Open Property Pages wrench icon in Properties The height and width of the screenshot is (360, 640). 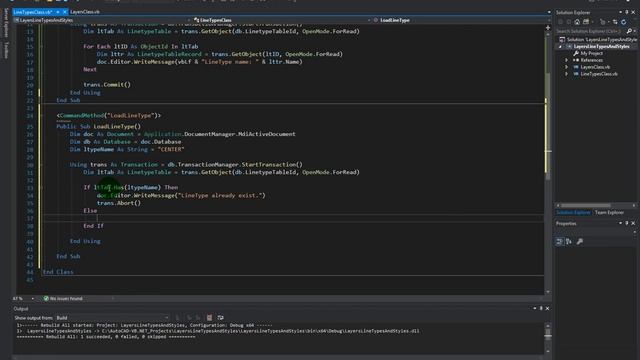pyautogui.click(x=580, y=242)
